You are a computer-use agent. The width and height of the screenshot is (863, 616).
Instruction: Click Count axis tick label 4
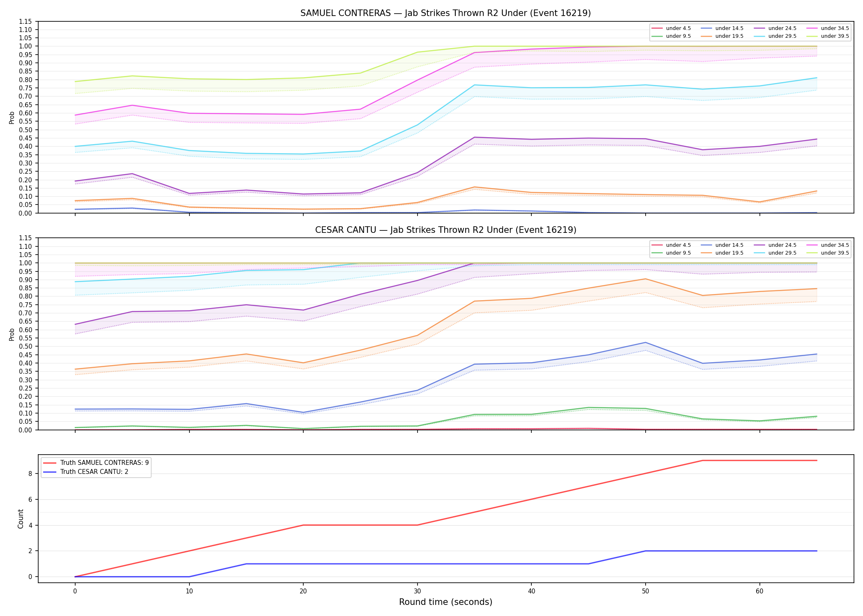coord(30,525)
